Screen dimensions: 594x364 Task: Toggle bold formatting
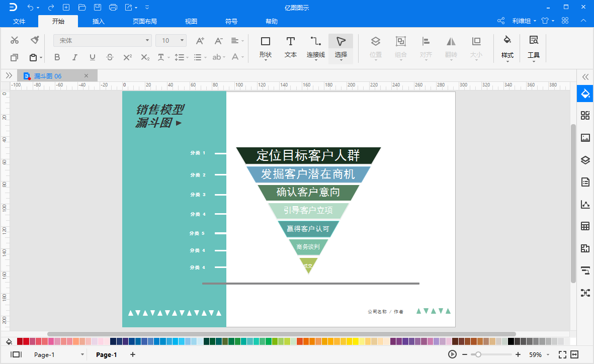[57, 57]
